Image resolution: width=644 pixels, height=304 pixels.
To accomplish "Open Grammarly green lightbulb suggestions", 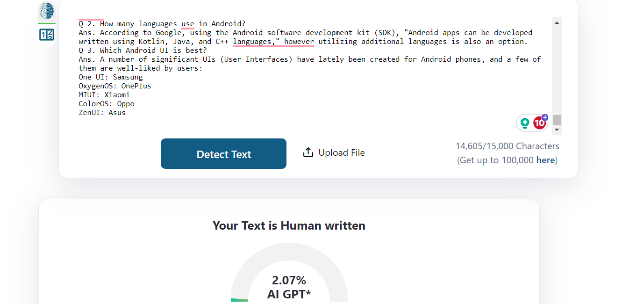I will (x=525, y=123).
